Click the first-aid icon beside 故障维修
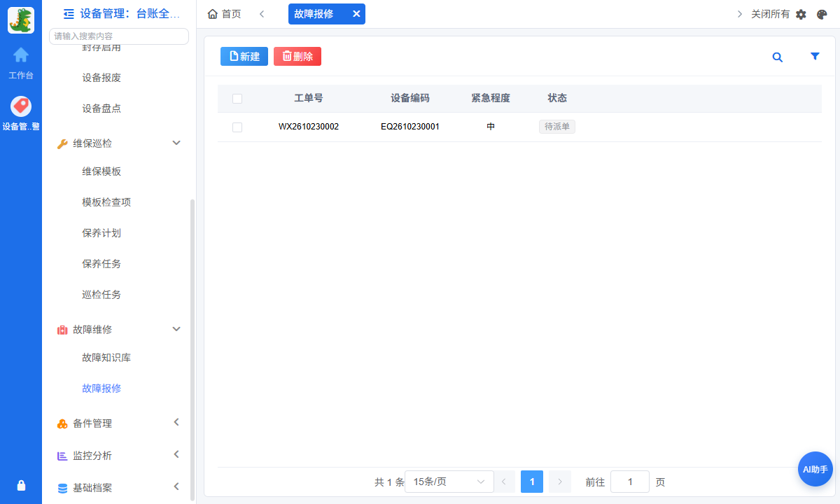Viewport: 840px width, 504px height. [x=62, y=330]
